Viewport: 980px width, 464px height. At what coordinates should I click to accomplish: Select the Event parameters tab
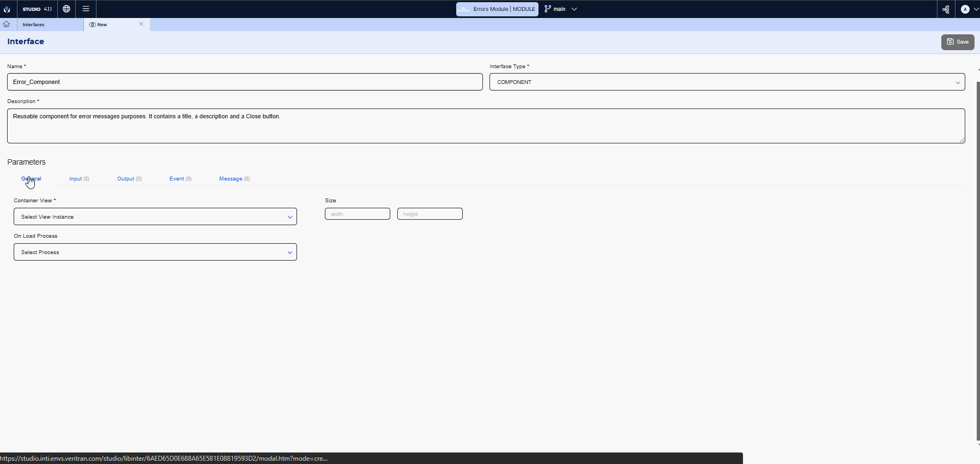180,179
